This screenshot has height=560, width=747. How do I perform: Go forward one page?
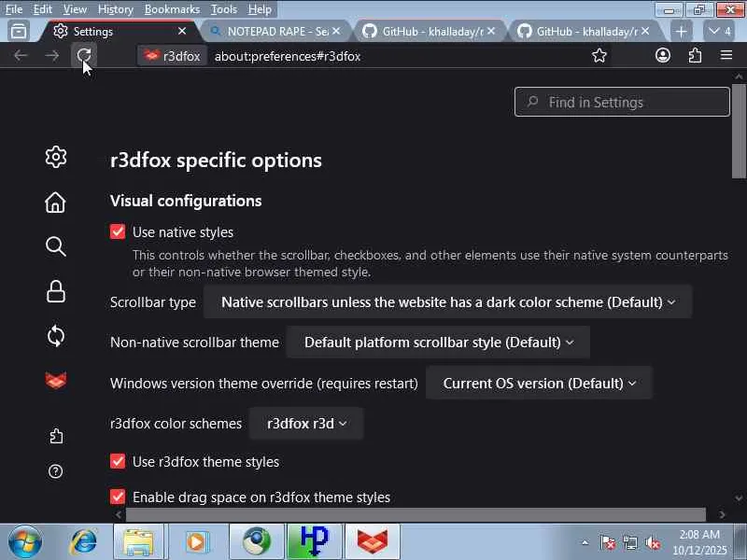[x=52, y=56]
